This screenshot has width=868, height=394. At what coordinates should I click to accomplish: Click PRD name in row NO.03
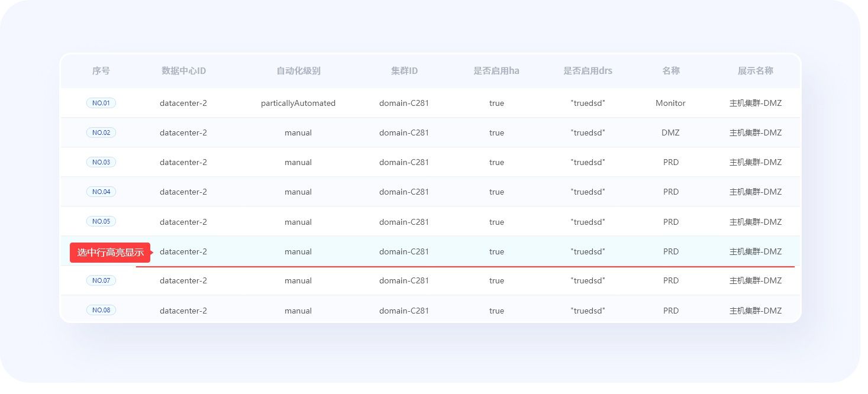[x=671, y=162]
